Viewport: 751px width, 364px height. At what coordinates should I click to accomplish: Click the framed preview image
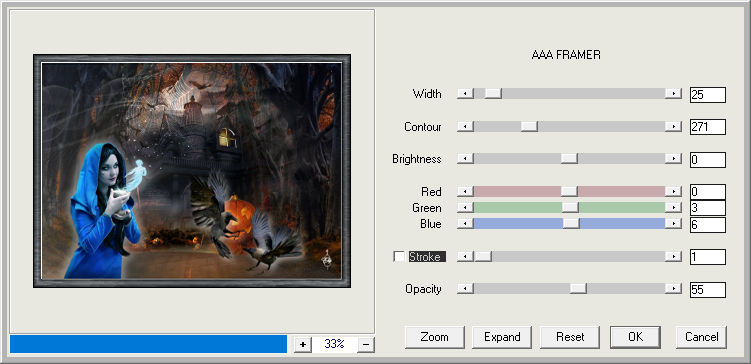(192, 171)
